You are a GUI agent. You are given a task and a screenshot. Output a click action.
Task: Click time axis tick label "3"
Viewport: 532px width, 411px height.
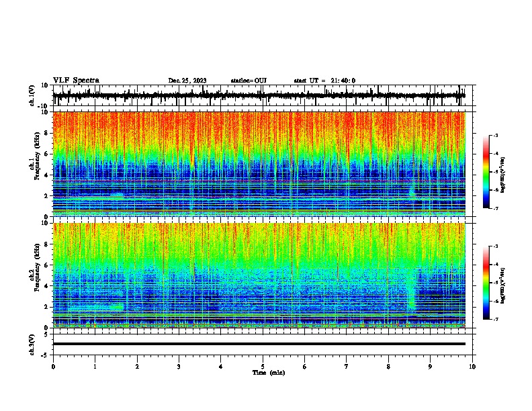tap(179, 367)
